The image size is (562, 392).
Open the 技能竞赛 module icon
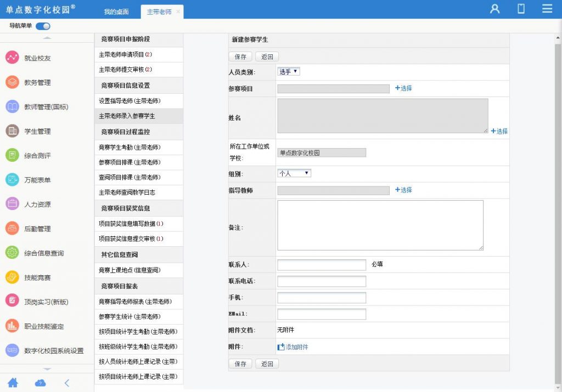(x=12, y=277)
